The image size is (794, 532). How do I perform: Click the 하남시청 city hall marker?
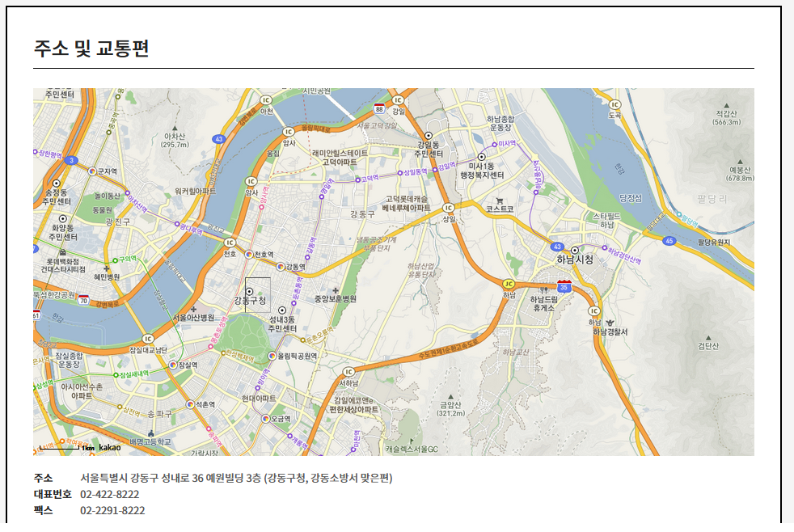coord(575,250)
